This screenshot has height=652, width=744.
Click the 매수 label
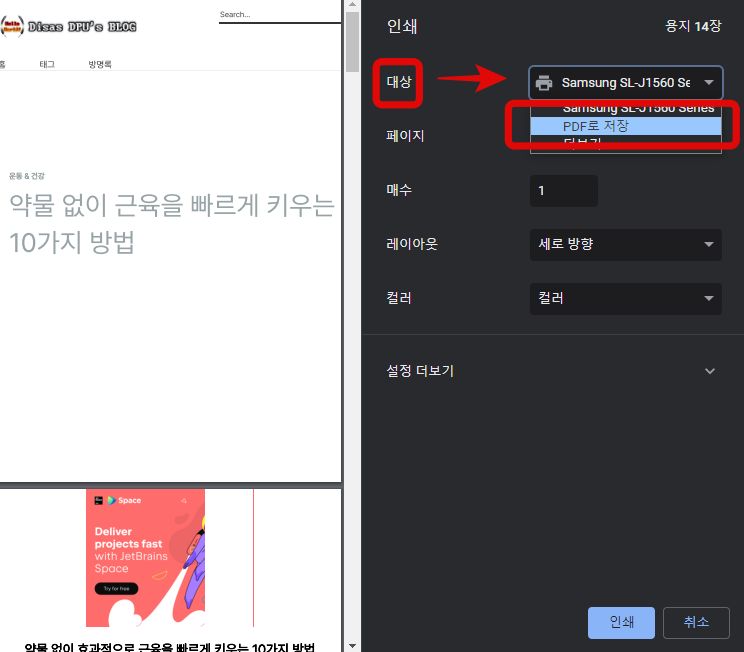tap(399, 190)
